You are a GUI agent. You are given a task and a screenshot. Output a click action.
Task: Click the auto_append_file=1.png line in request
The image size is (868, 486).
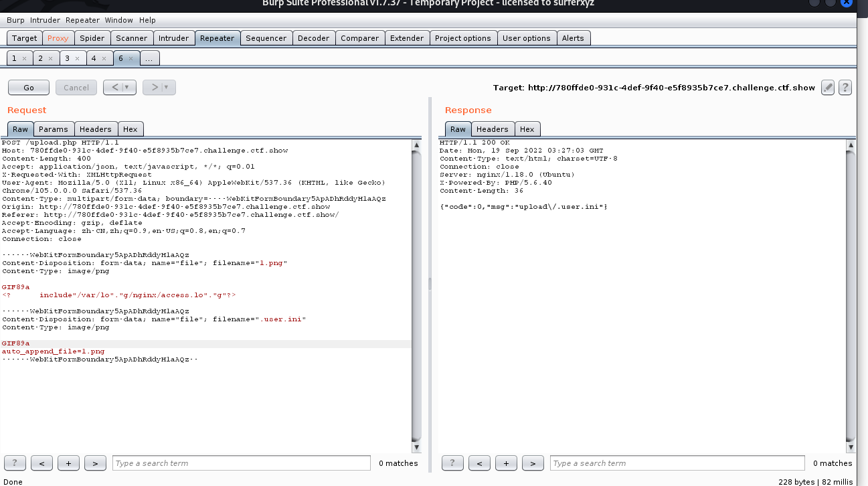[54, 351]
